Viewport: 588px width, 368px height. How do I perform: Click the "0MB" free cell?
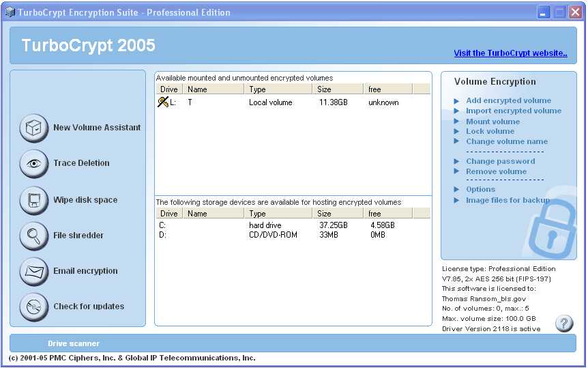[x=378, y=235]
